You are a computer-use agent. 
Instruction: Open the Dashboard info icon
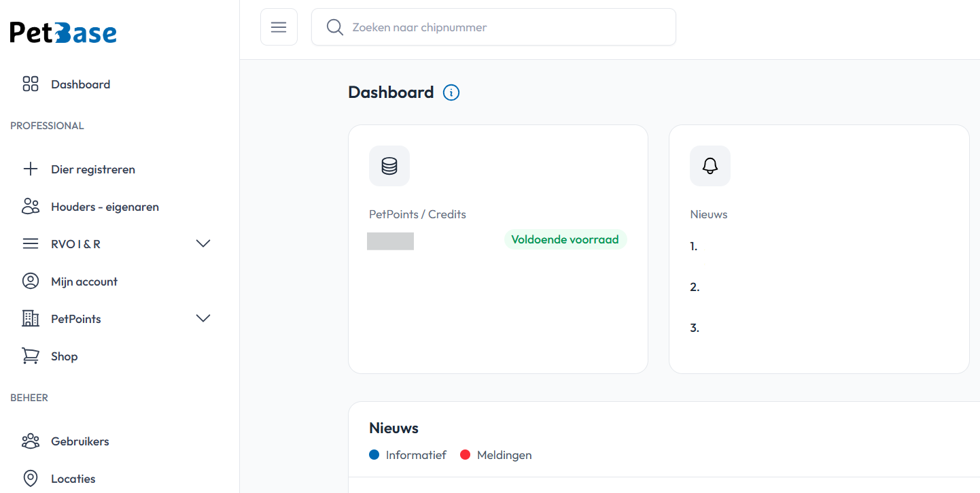tap(451, 92)
